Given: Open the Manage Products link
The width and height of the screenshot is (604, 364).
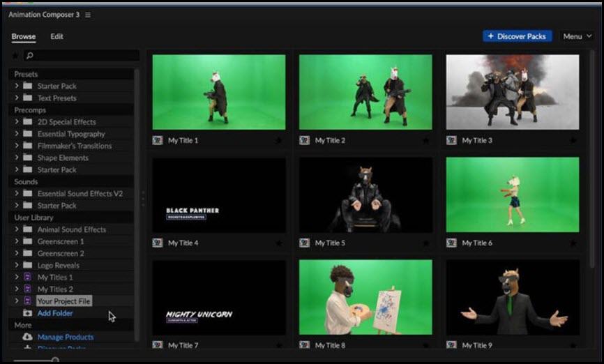Looking at the screenshot, I should pos(66,337).
